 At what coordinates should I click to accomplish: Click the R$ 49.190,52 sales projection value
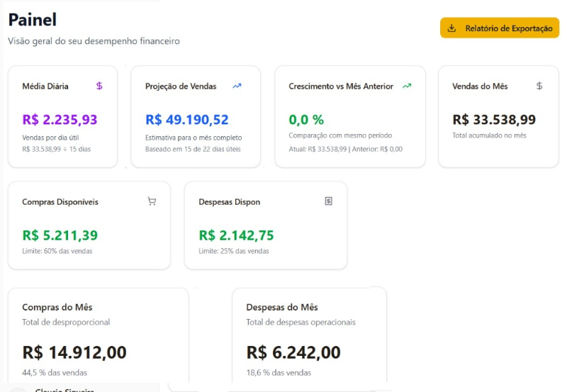(186, 120)
